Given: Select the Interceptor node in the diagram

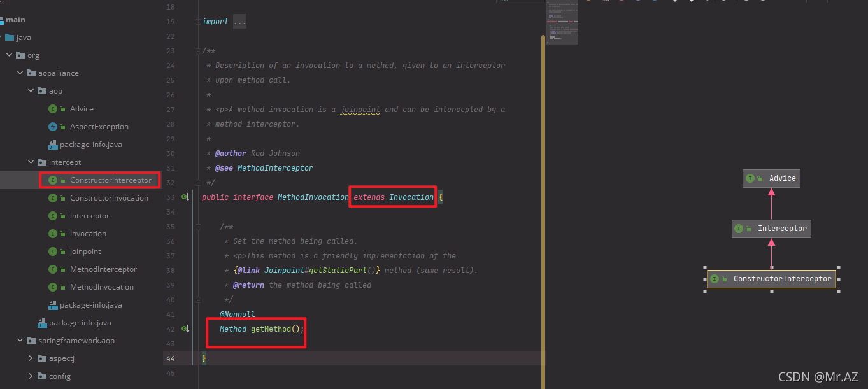Looking at the screenshot, I should click(x=771, y=229).
